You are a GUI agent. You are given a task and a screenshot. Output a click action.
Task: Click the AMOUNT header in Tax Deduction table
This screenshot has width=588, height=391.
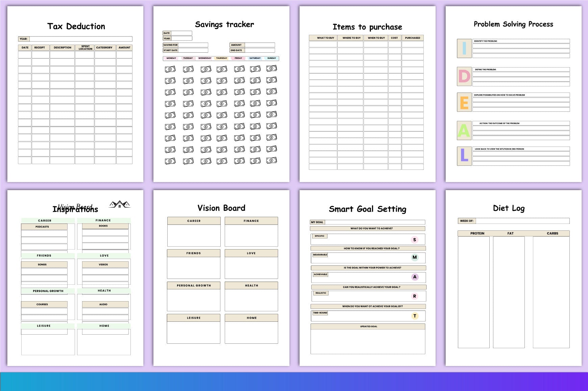tap(124, 48)
